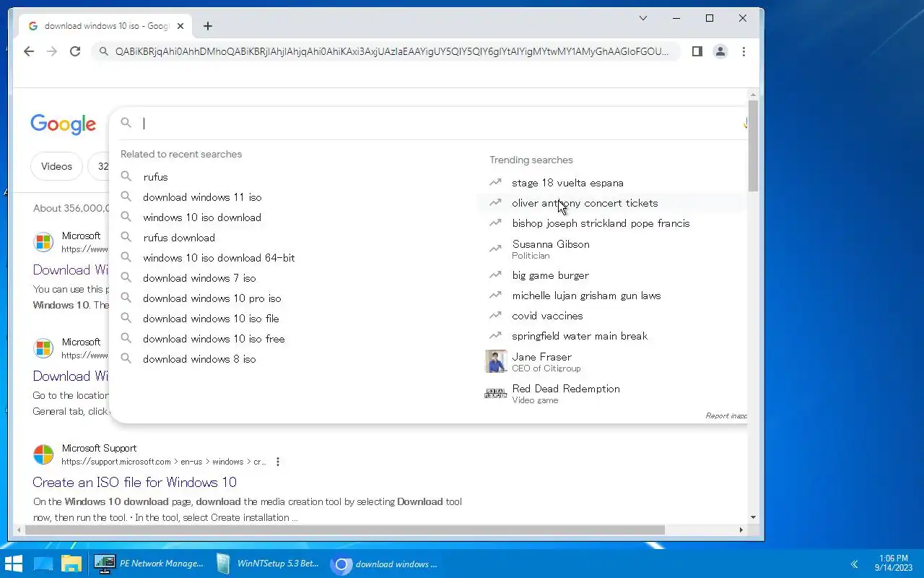Screen dimensions: 924x578
Task: Open a new tab with the plus icon
Action: 208,26
